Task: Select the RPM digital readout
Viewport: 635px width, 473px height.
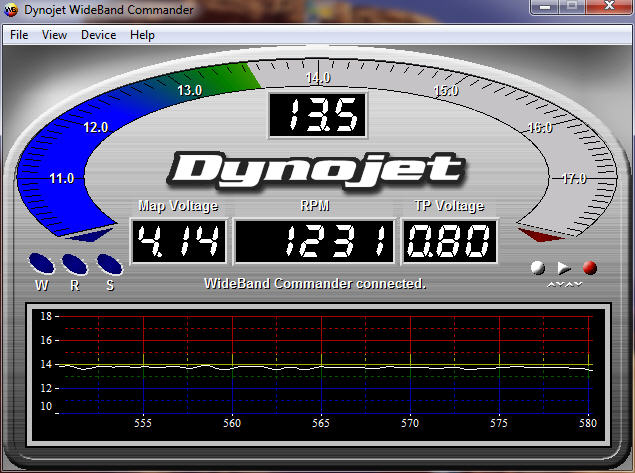Action: [315, 242]
